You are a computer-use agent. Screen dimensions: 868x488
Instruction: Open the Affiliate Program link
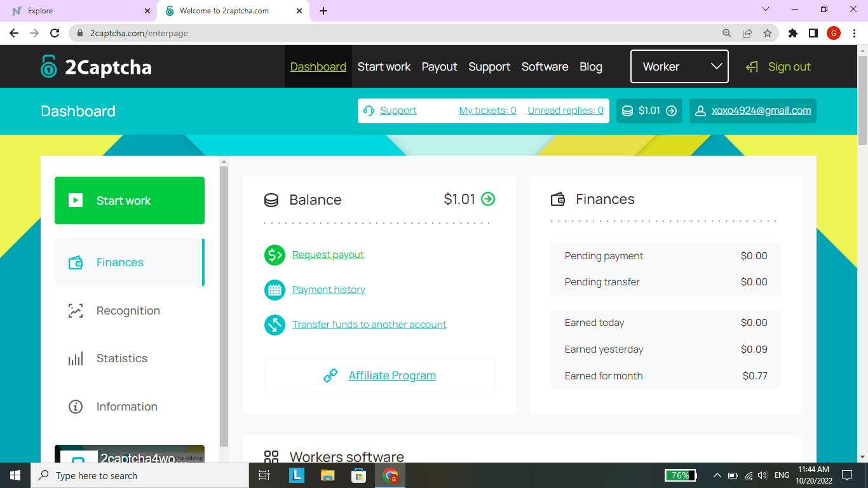tap(392, 376)
